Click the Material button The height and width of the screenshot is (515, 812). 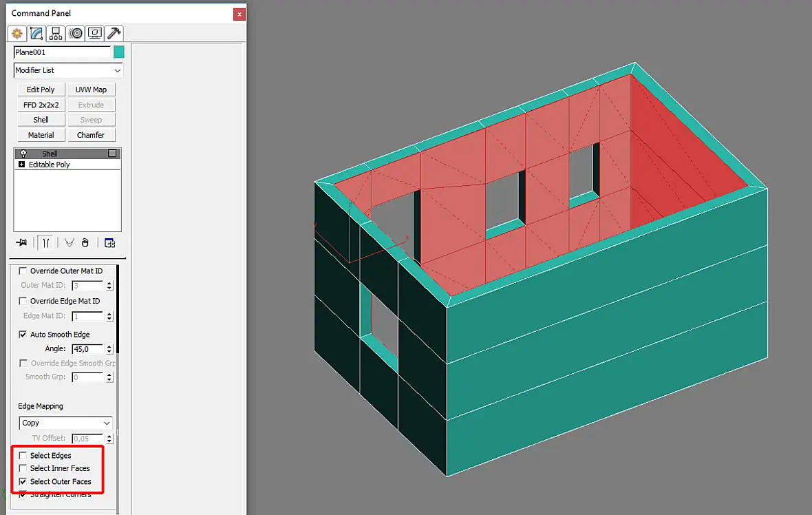(41, 135)
